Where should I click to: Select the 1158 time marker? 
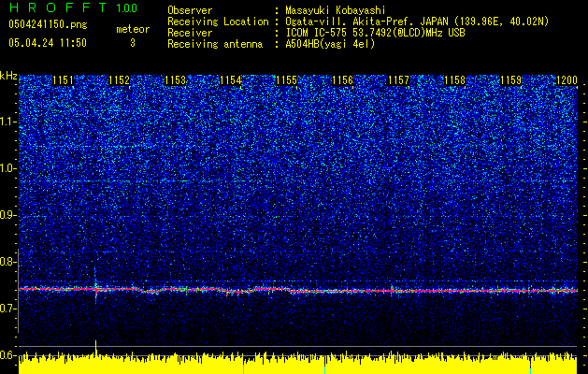pos(454,81)
